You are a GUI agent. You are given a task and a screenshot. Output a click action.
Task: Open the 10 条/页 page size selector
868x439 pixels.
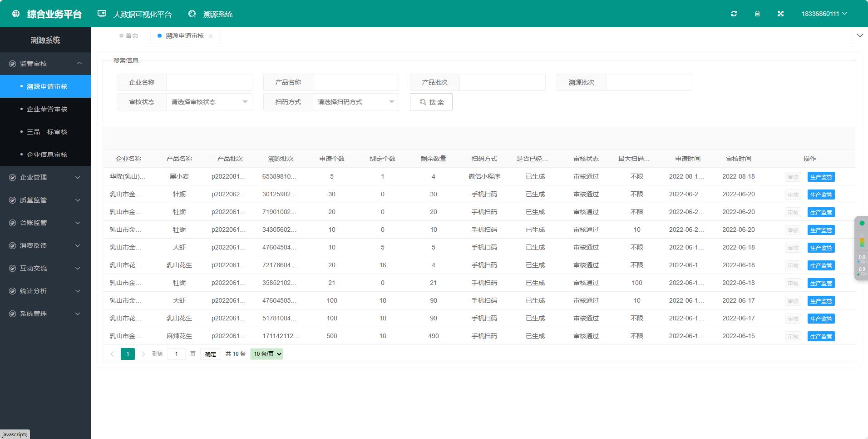266,354
